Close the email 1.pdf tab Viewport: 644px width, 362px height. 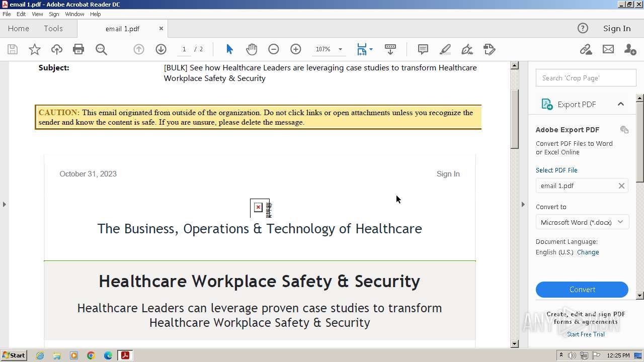point(161,29)
